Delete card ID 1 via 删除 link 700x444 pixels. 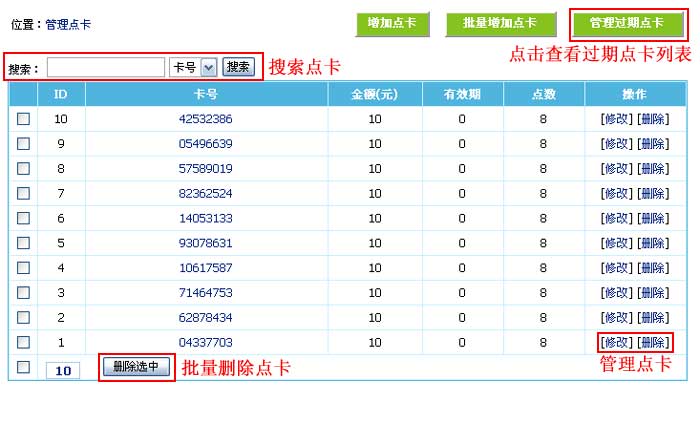(x=652, y=342)
